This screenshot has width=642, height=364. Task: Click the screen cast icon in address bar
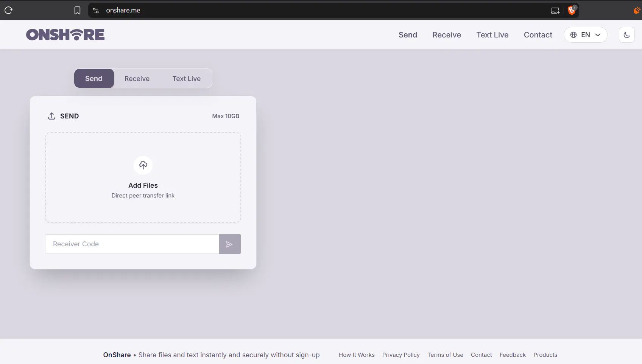[x=555, y=11]
